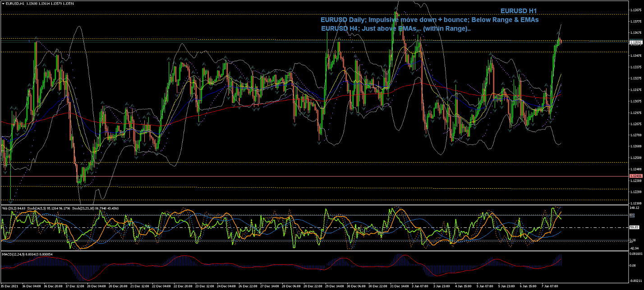Select the blue 'EURUSD H1' text label
The width and height of the screenshot is (644, 290).
[x=519, y=11]
